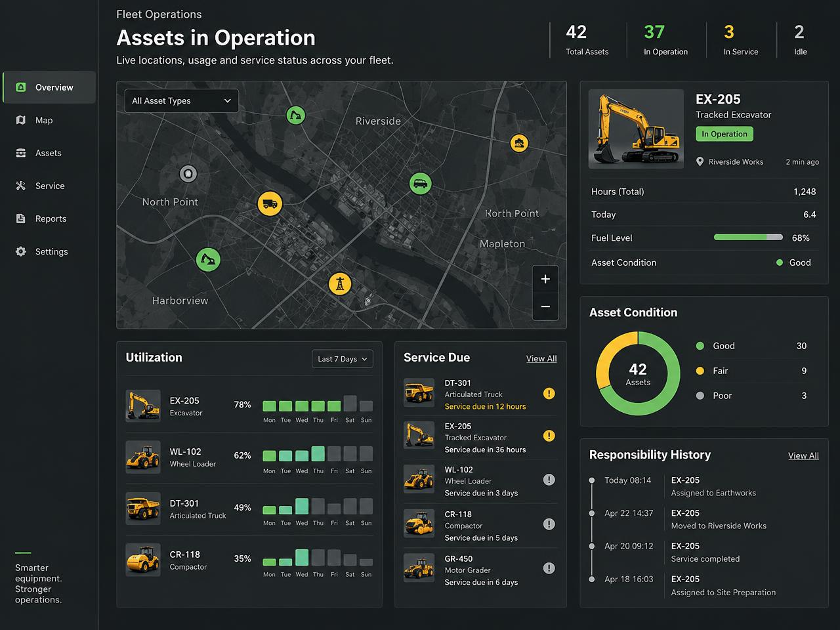840x630 pixels.
Task: Open the Overview sidebar item
Action: pyautogui.click(x=49, y=87)
